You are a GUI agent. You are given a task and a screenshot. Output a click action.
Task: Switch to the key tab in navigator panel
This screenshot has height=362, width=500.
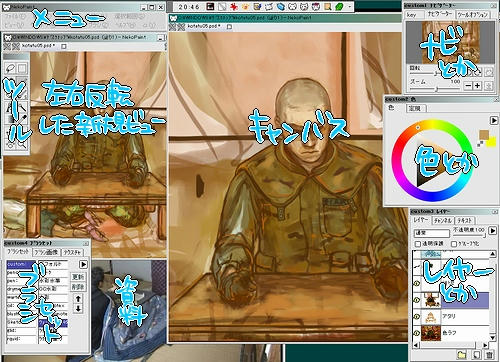point(413,15)
